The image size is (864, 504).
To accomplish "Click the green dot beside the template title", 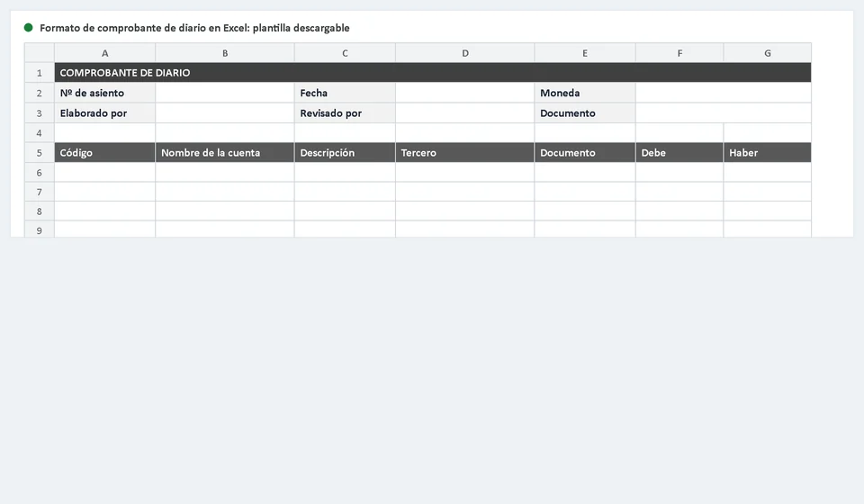I will 28,28.
